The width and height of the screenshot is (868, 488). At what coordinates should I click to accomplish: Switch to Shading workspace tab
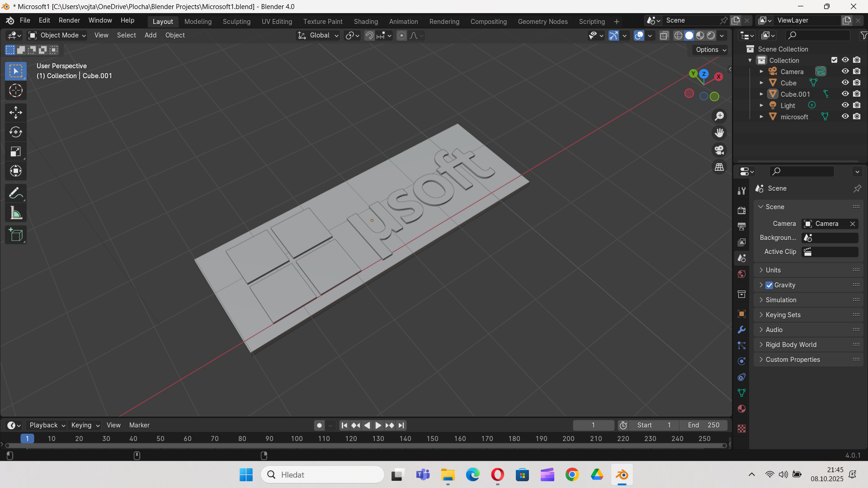pyautogui.click(x=366, y=21)
